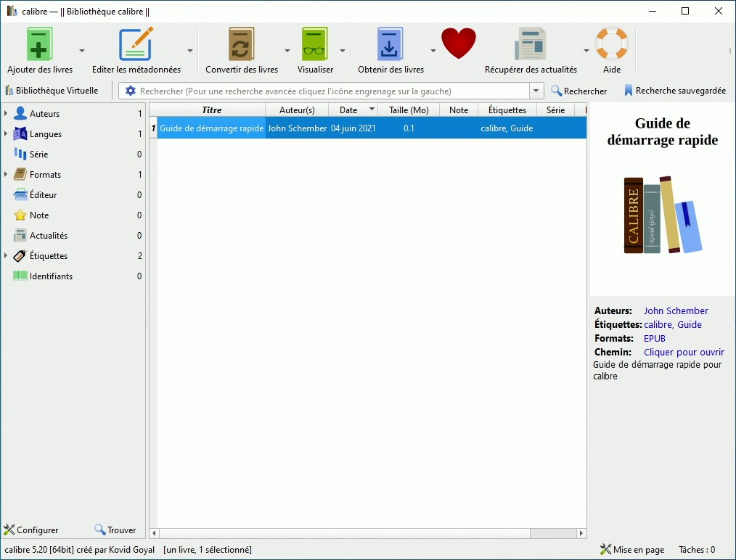Viewport: 736px width, 560px height.
Task: Click the Cliquer pour ouvrir path link
Action: (683, 353)
